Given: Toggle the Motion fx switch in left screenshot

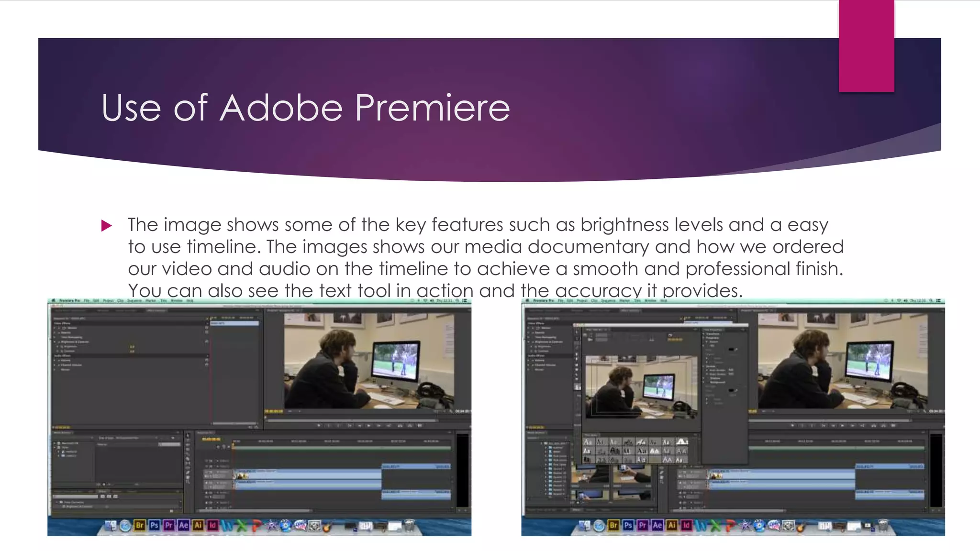Looking at the screenshot, I should point(59,328).
